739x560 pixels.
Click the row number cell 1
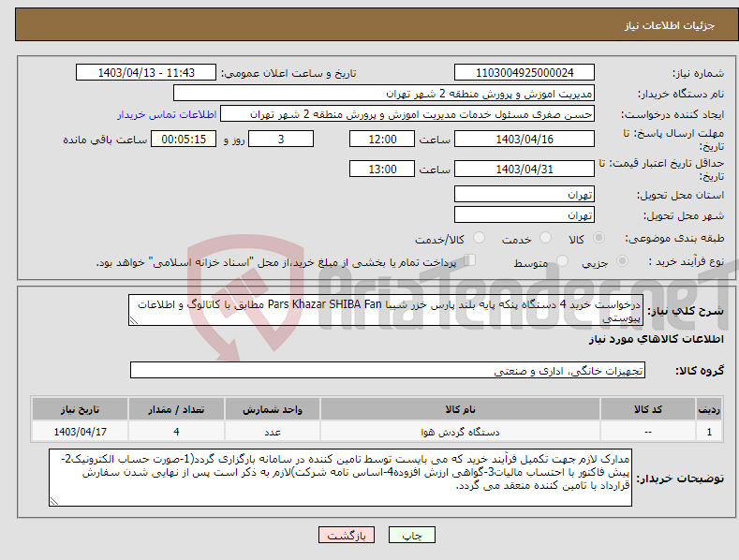coord(709,432)
